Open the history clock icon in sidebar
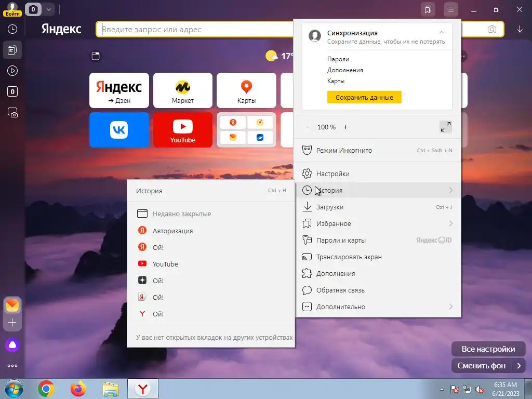This screenshot has width=532, height=399. pyautogui.click(x=12, y=29)
